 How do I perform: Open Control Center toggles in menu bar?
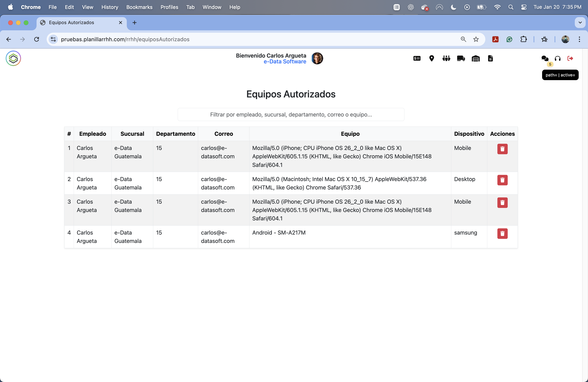524,7
